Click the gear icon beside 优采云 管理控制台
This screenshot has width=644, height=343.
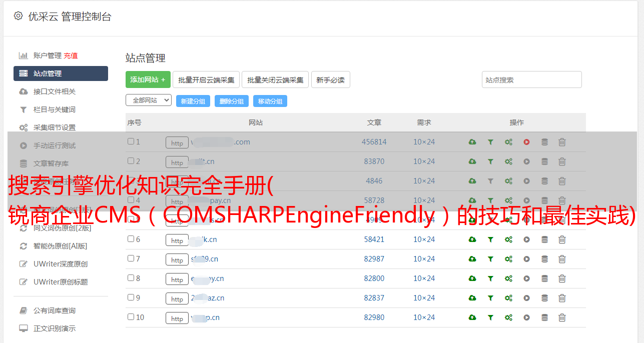click(19, 16)
